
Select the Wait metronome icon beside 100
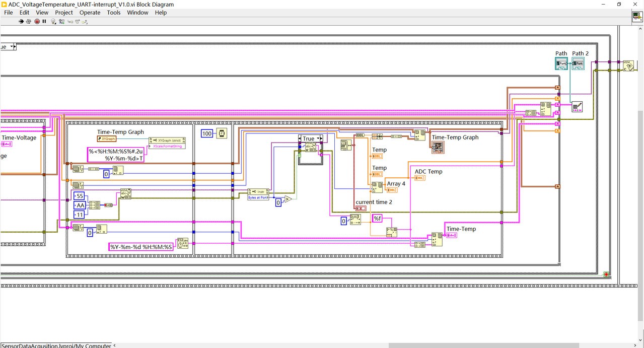point(222,133)
